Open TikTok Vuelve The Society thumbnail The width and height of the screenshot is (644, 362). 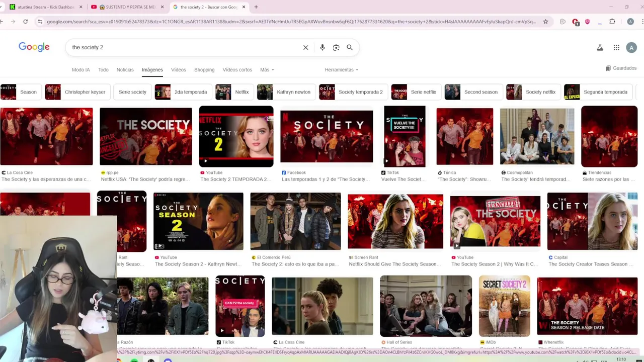[405, 136]
